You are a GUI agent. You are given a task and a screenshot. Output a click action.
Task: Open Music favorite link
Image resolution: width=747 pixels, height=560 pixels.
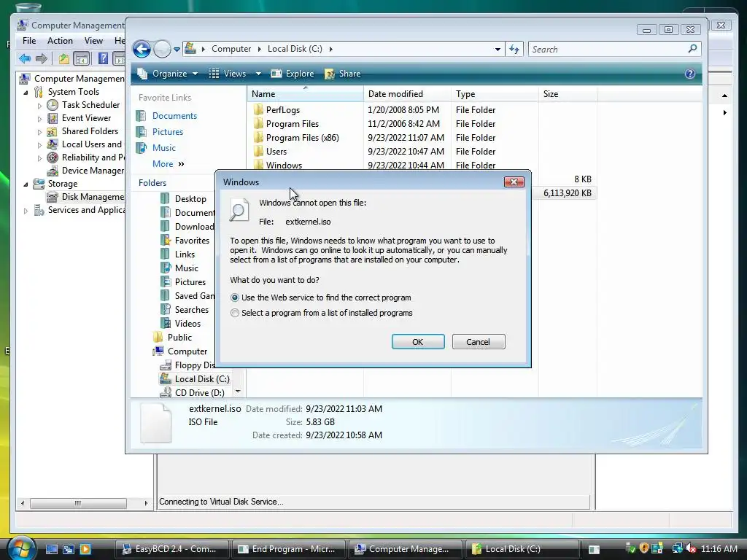point(164,148)
